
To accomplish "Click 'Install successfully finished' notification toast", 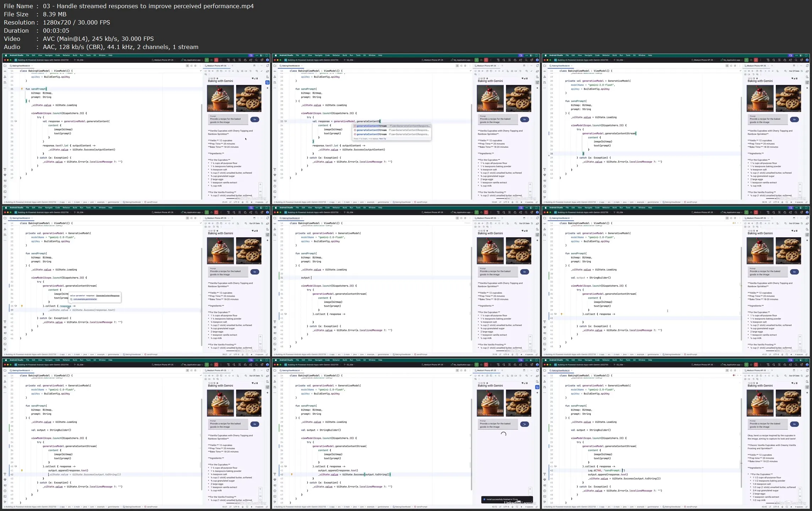I will 507,499.
